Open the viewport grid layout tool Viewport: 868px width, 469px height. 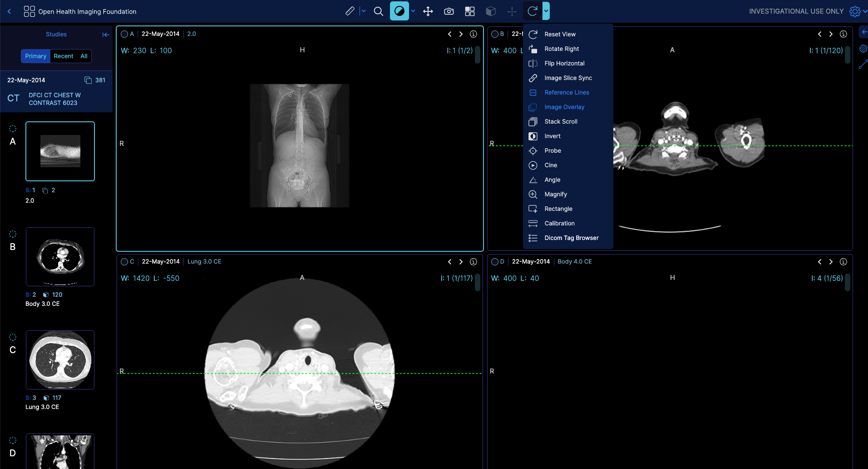[x=469, y=11]
